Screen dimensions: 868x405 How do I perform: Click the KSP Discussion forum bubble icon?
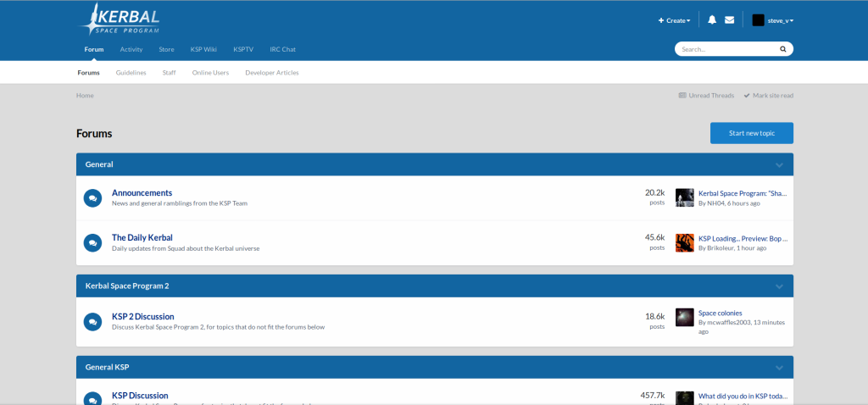click(92, 399)
